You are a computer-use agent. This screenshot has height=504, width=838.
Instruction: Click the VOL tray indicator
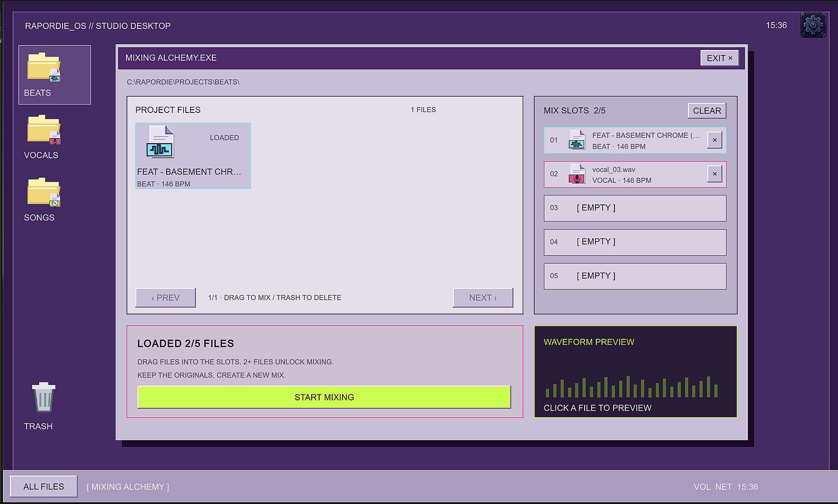tap(702, 487)
